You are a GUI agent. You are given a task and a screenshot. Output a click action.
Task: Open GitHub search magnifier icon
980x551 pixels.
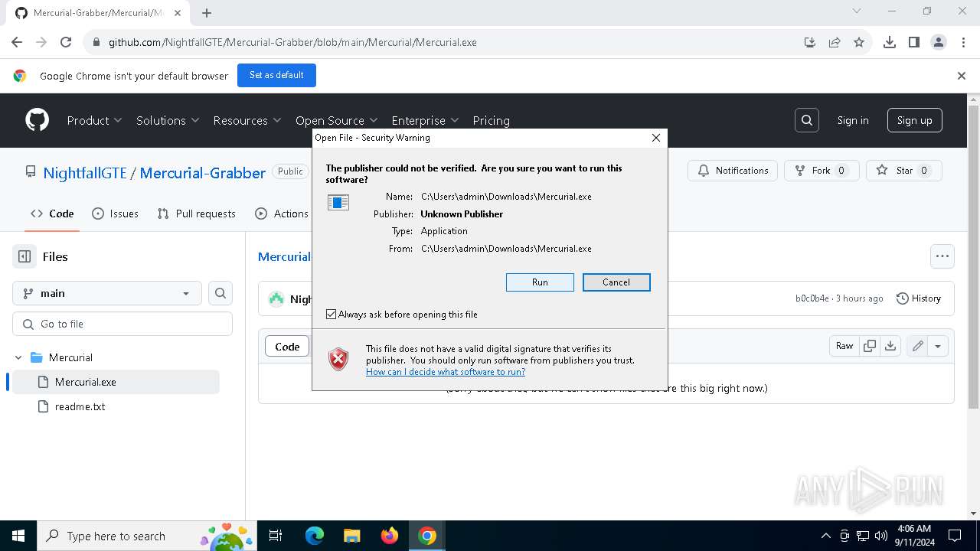click(x=807, y=120)
